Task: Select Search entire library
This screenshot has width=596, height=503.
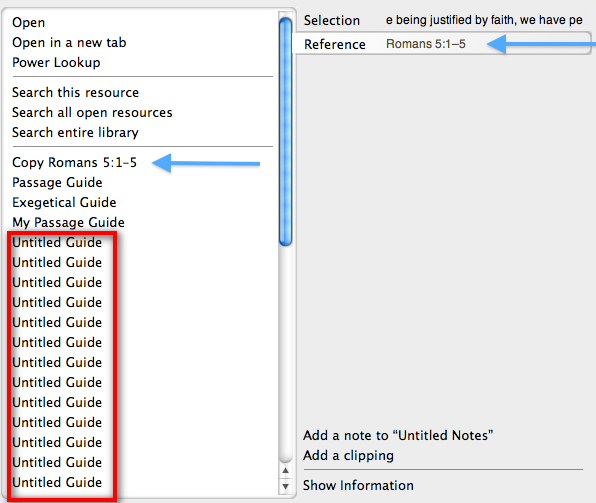Action: 75,132
